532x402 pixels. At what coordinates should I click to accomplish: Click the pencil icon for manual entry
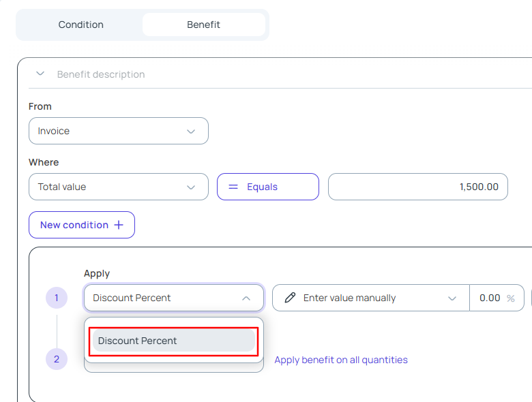[291, 298]
